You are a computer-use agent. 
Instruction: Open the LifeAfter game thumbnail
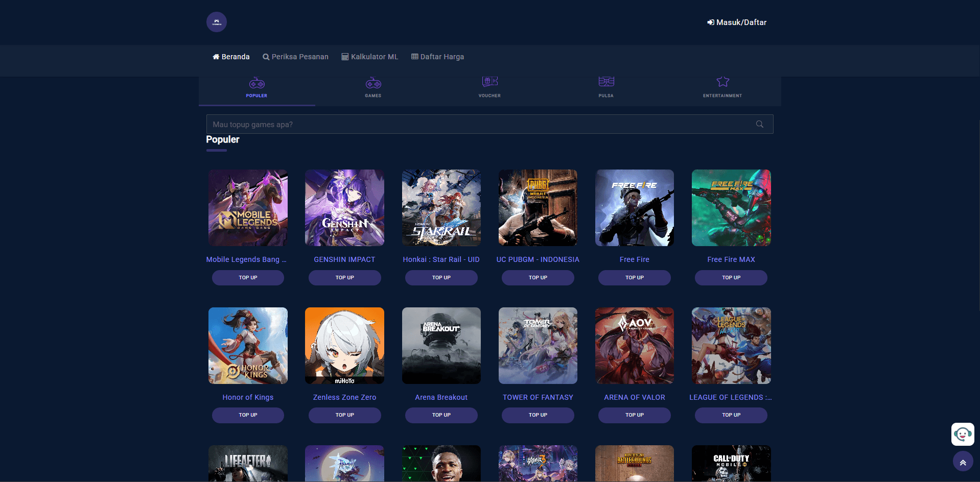click(248, 463)
